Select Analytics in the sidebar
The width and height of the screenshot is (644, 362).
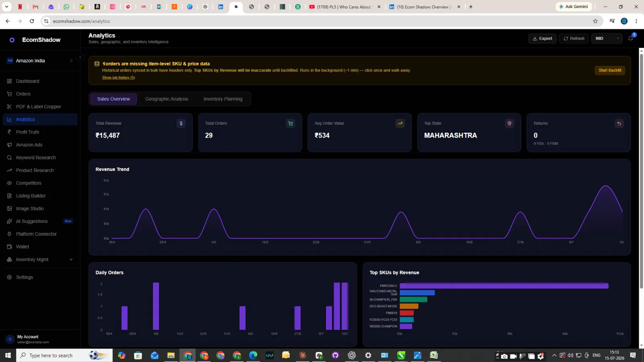pyautogui.click(x=40, y=119)
